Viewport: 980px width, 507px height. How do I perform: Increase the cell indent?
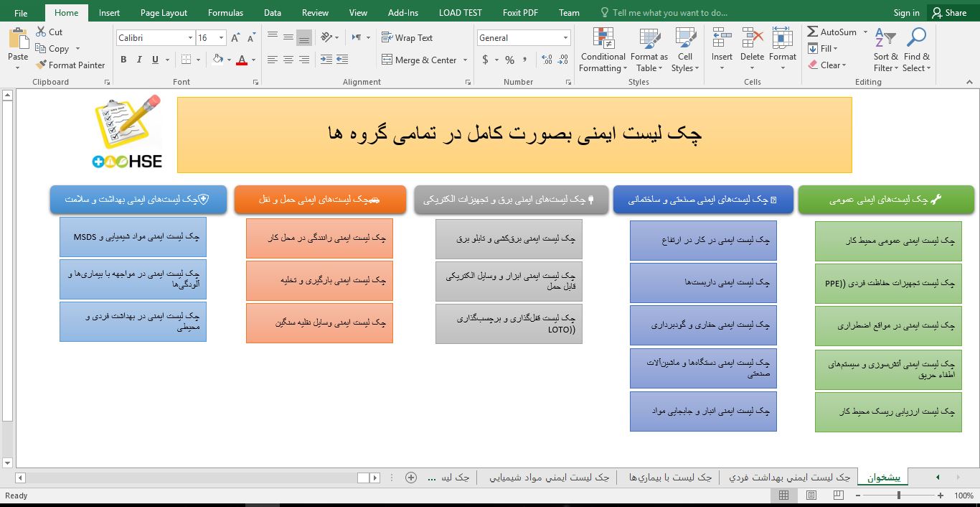(342, 60)
